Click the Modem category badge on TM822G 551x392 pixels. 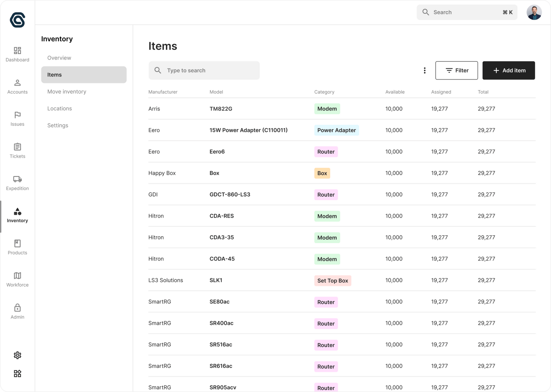[327, 109]
